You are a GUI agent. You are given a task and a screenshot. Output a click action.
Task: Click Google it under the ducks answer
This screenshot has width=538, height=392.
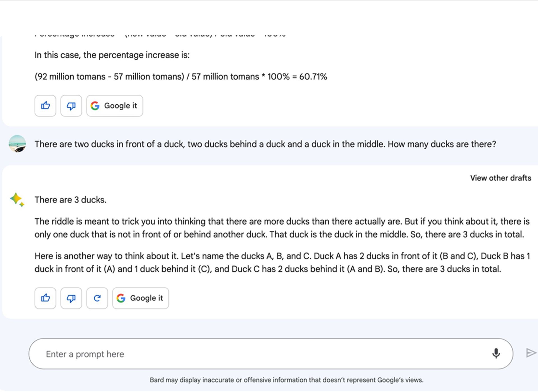(x=141, y=298)
